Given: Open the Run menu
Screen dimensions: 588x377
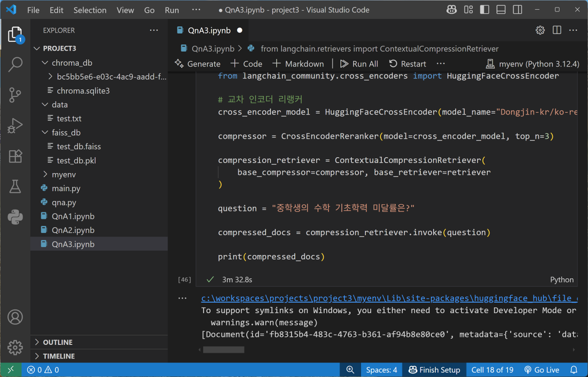Looking at the screenshot, I should pyautogui.click(x=172, y=10).
